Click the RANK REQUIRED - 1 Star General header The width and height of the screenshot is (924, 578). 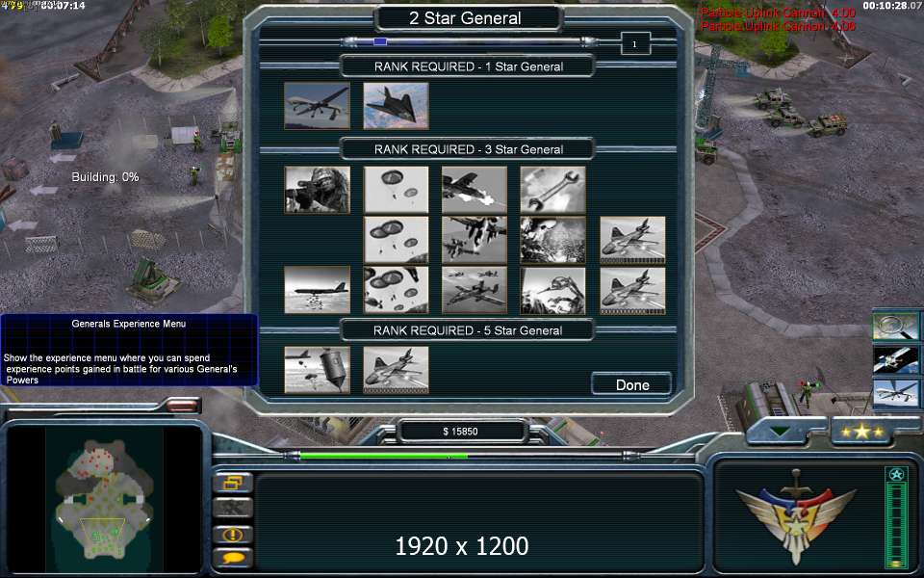pos(469,66)
